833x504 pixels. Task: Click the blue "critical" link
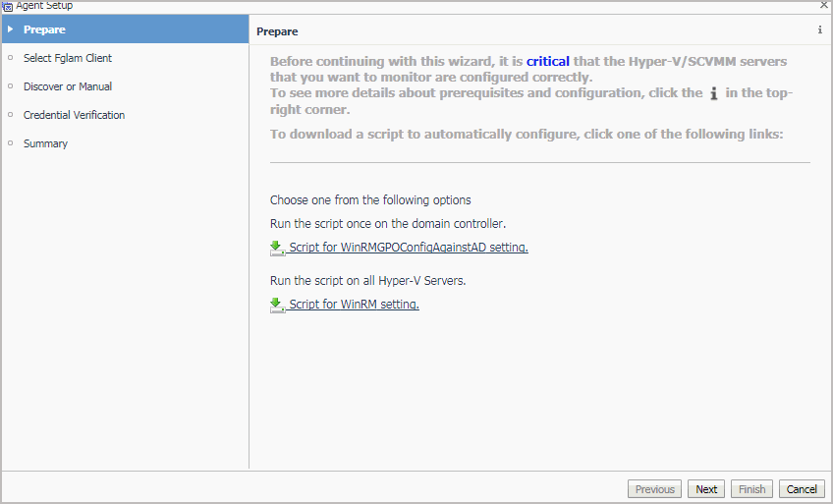click(547, 61)
